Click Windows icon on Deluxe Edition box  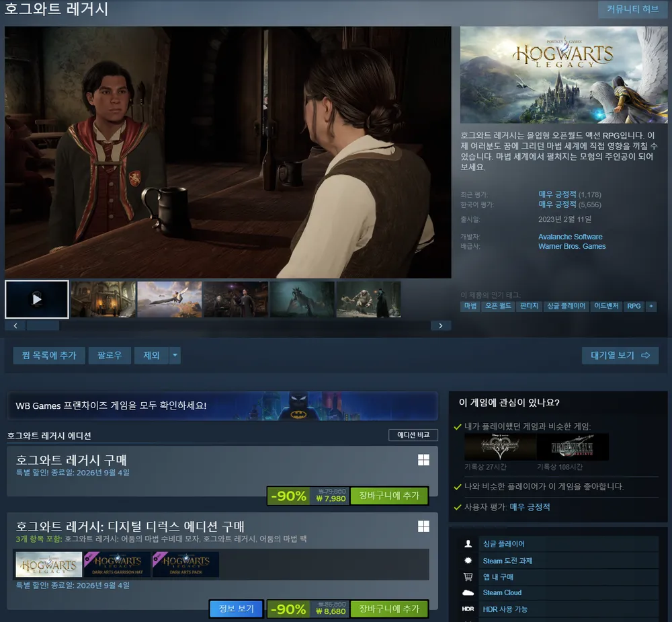(423, 527)
